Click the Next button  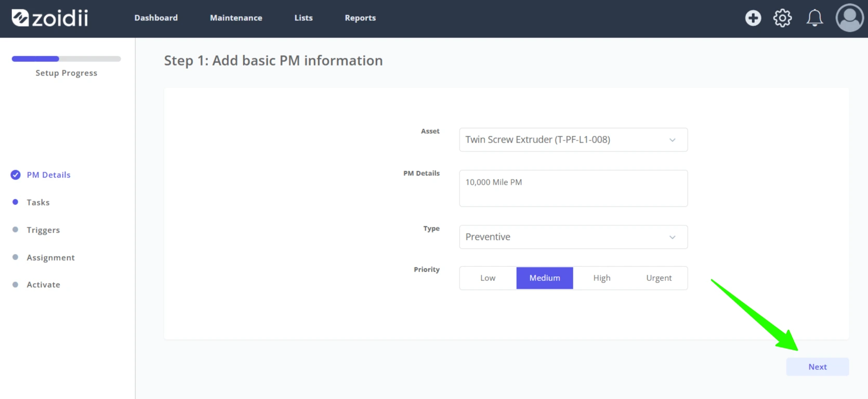pyautogui.click(x=818, y=367)
